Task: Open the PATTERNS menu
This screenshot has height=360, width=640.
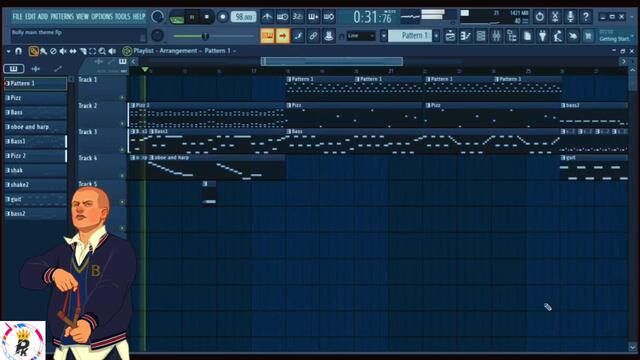Action: (x=62, y=17)
